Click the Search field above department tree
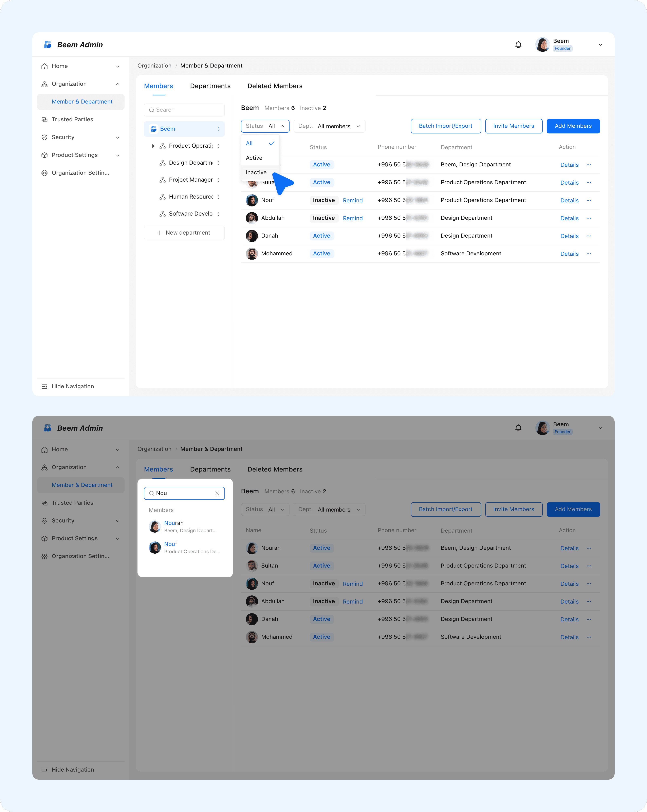The height and width of the screenshot is (812, 647). coord(185,110)
